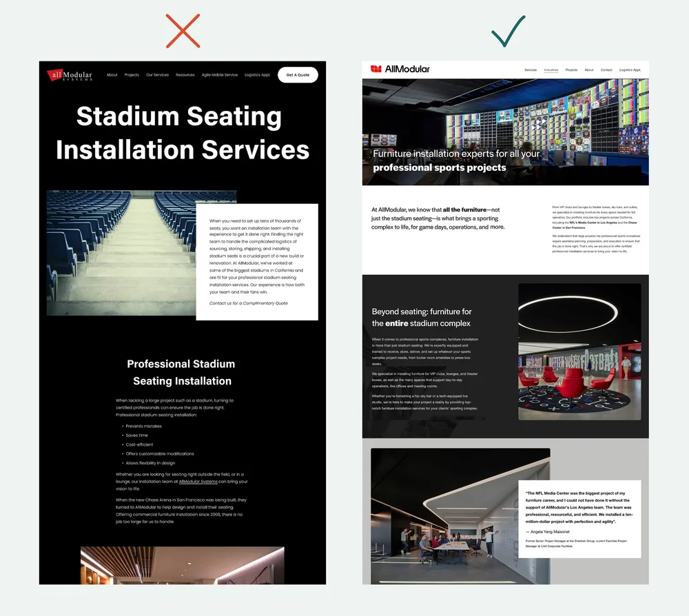This screenshot has height=616, width=689.
Task: Open Services in the right white navbar
Action: point(531,70)
